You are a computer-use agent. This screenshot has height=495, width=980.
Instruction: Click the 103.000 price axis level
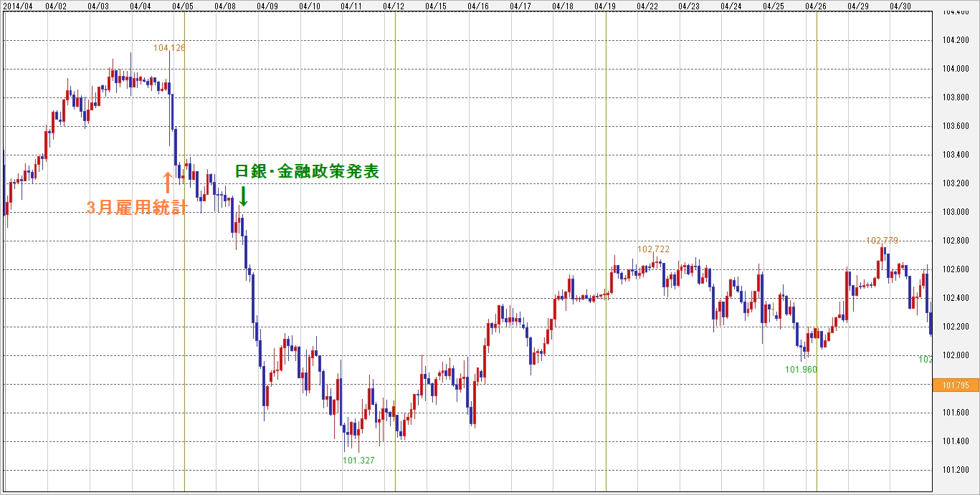[x=956, y=212]
